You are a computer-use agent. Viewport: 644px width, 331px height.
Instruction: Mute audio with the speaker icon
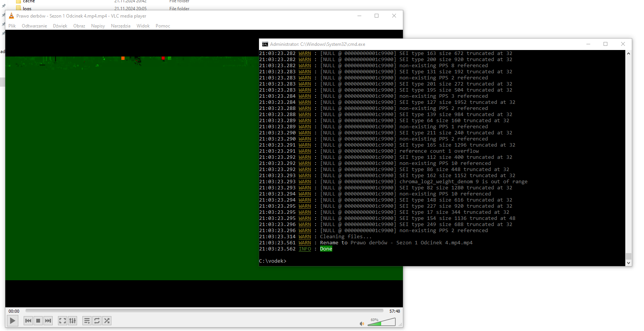(x=362, y=324)
